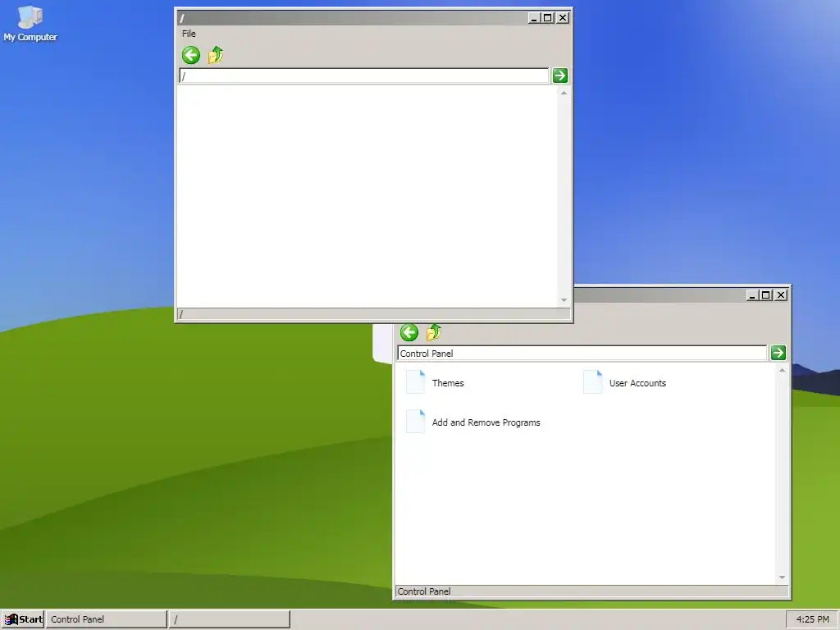Click the scroll up arrow in the / window

(564, 93)
